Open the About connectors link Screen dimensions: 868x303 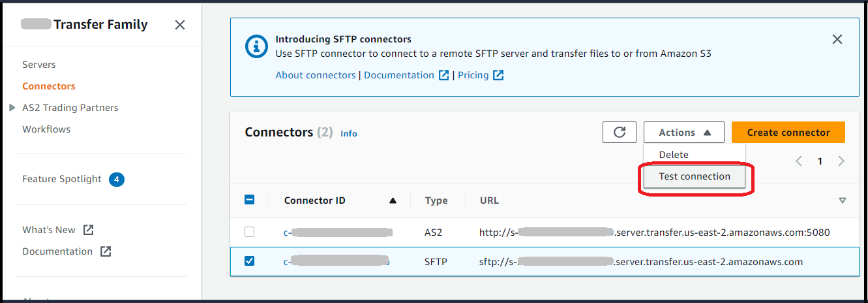pos(316,75)
